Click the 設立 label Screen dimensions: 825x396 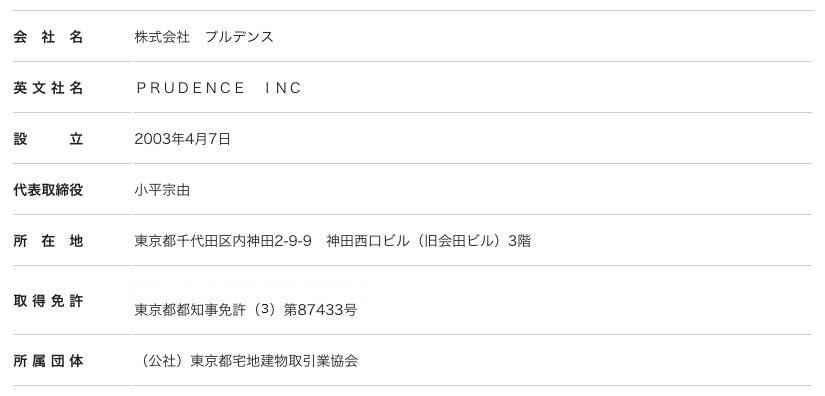coord(48,139)
